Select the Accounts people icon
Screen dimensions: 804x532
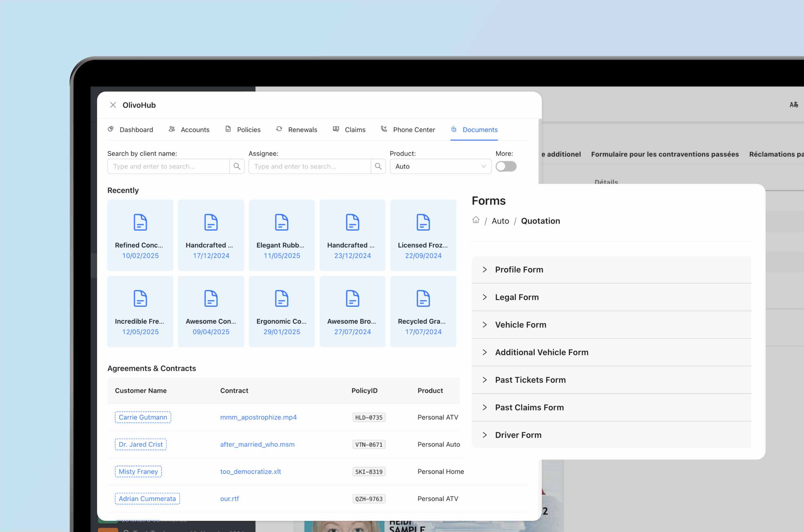click(172, 129)
